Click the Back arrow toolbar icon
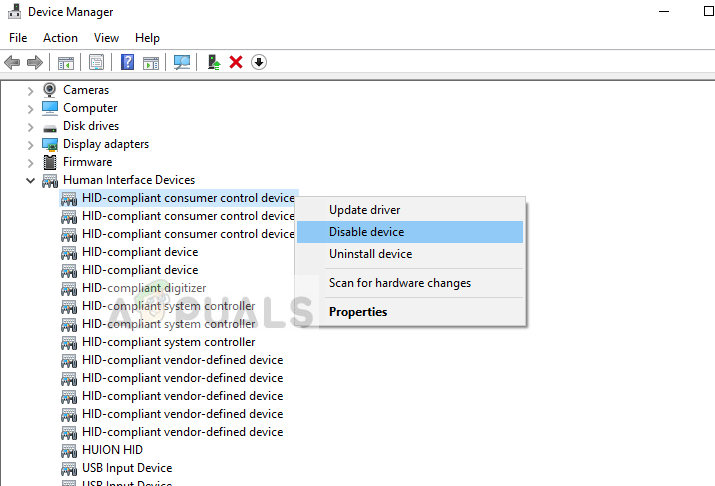 (x=12, y=62)
